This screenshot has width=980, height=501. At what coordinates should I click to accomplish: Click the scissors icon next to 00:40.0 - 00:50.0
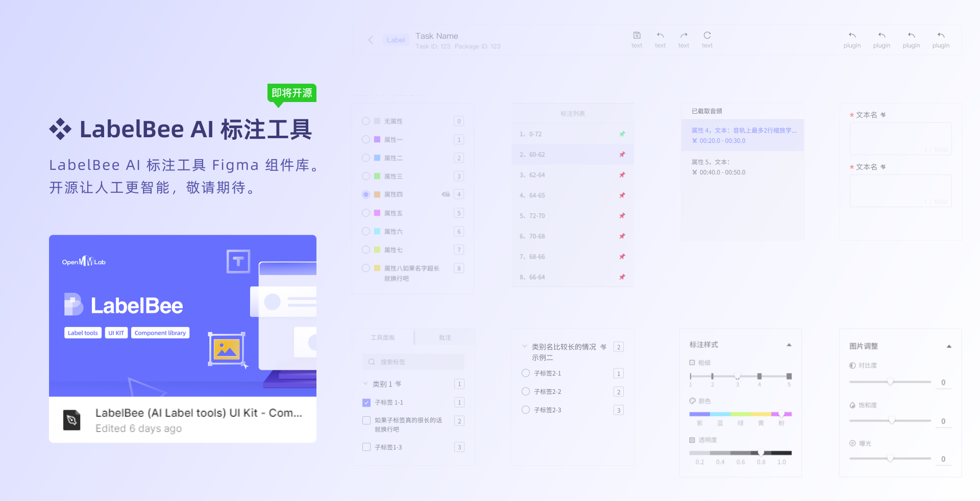tap(694, 172)
